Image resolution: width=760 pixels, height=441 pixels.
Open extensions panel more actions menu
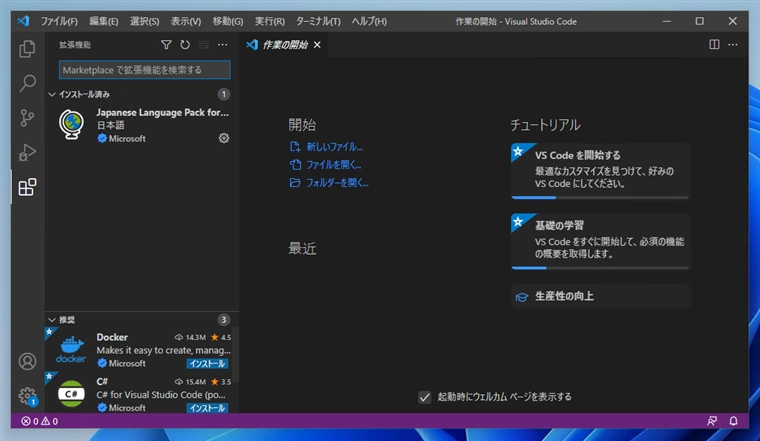[222, 45]
